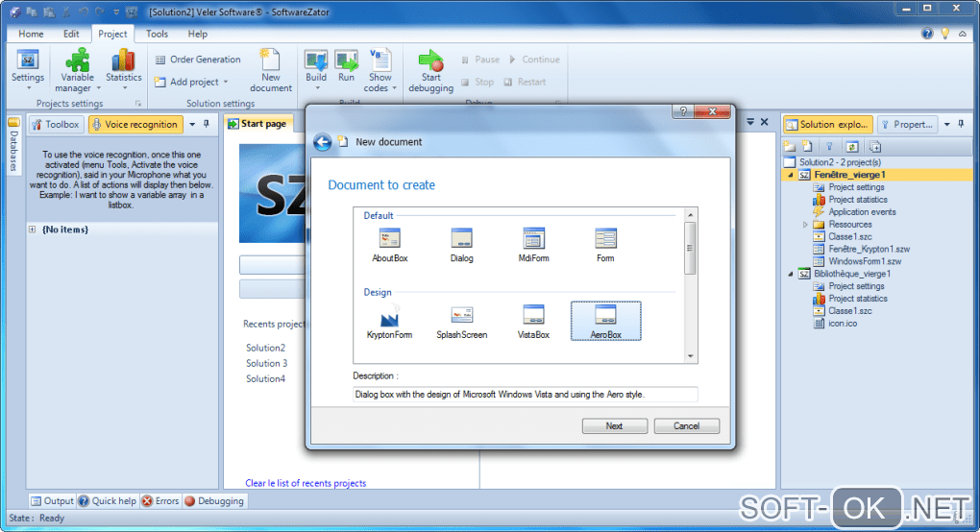Open the Help ribbon tab

pyautogui.click(x=198, y=34)
